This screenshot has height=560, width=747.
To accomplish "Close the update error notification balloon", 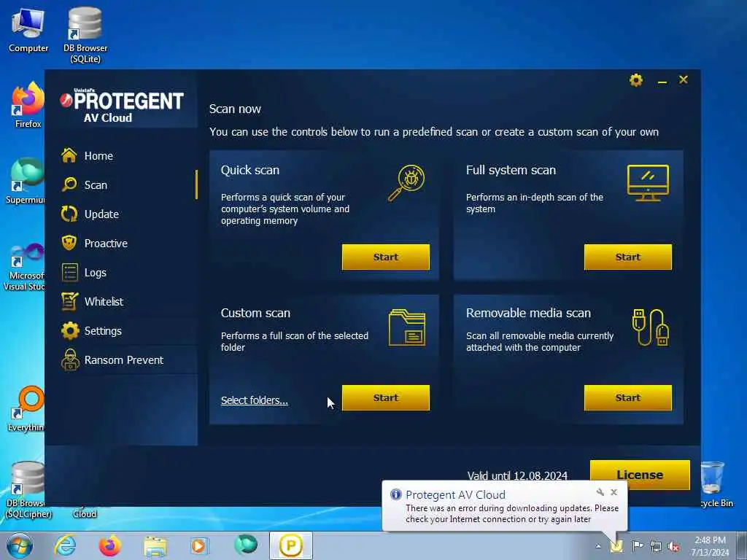I will pyautogui.click(x=614, y=492).
